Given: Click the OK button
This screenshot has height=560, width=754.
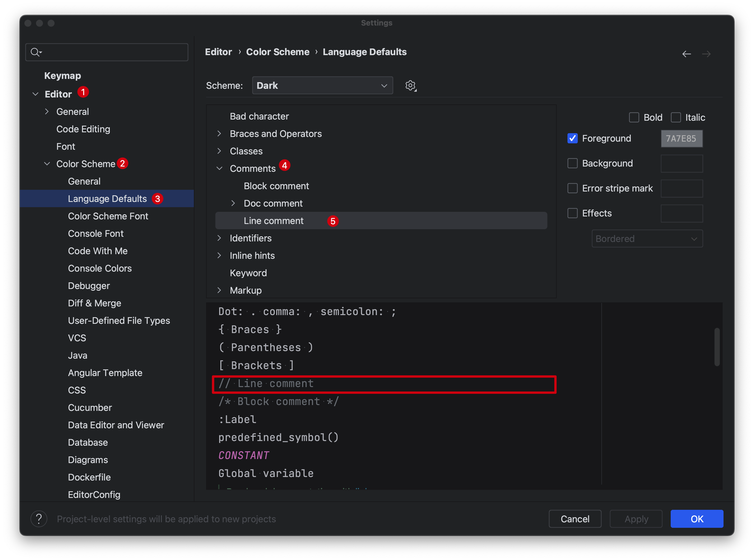Looking at the screenshot, I should pos(697,519).
